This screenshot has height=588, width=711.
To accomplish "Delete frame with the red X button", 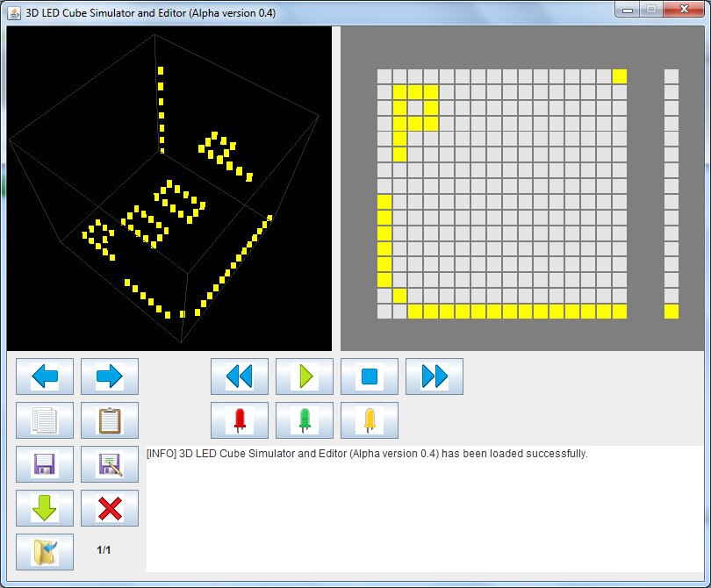I will point(109,508).
